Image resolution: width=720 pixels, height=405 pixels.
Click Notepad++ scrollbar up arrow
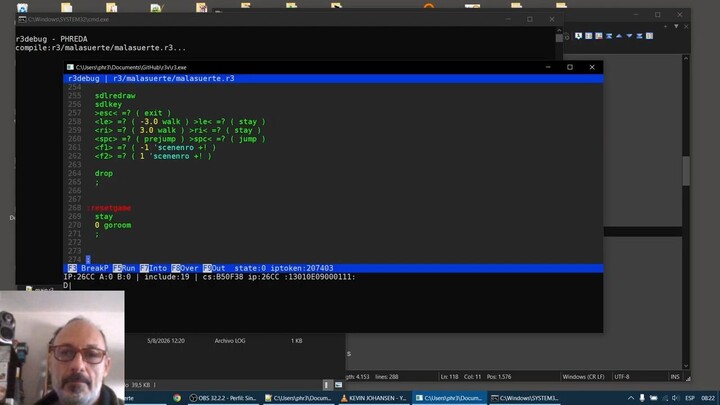coord(686,58)
